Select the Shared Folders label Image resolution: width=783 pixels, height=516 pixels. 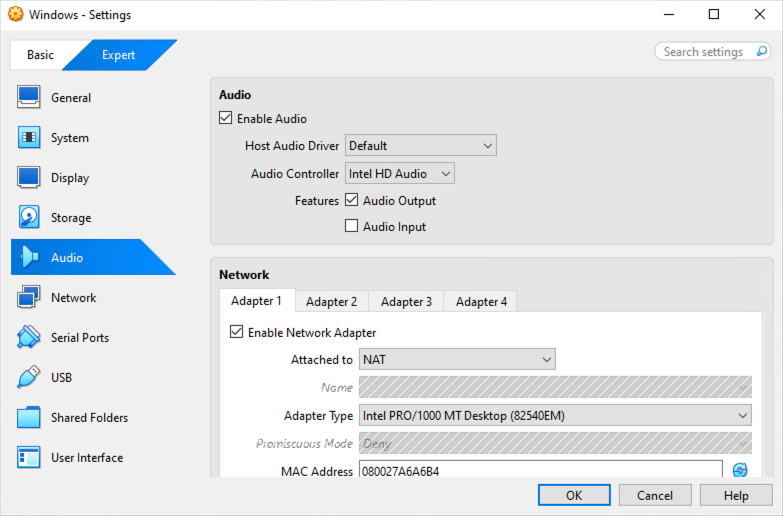pos(89,418)
